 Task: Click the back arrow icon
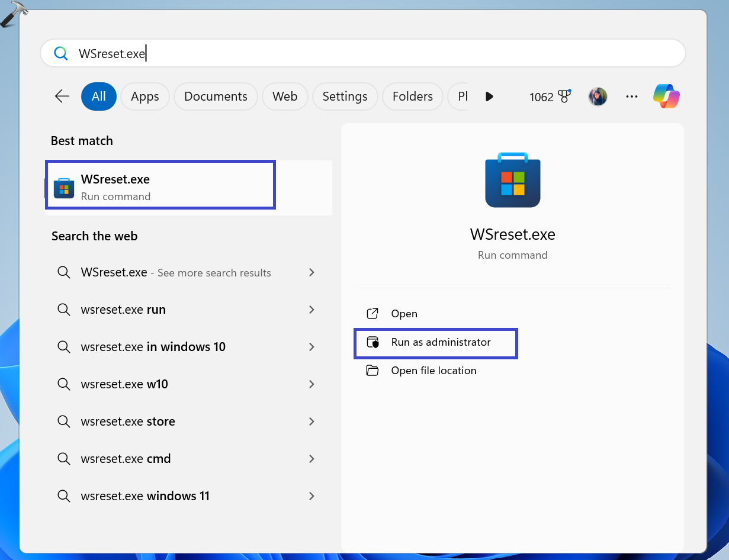point(62,96)
